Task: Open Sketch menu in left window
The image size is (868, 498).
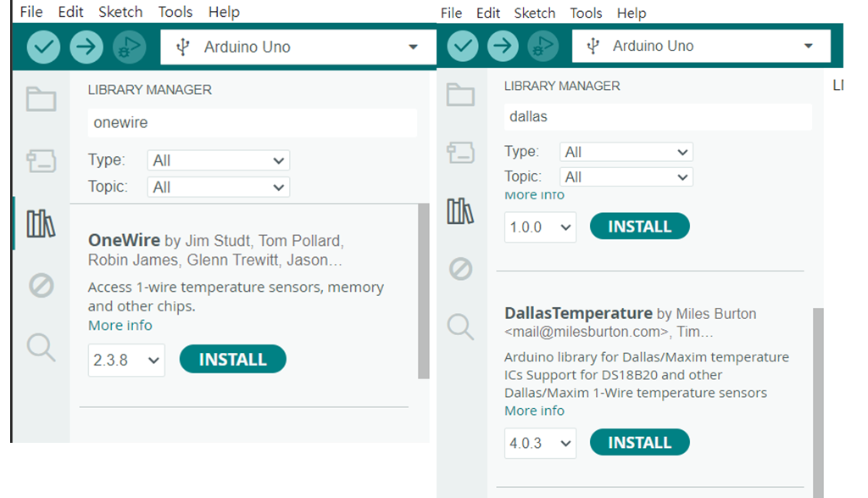Action: (x=120, y=12)
